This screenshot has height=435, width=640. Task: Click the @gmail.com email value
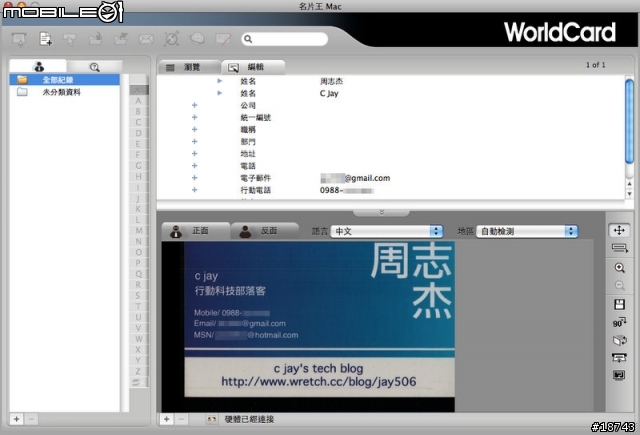(355, 178)
